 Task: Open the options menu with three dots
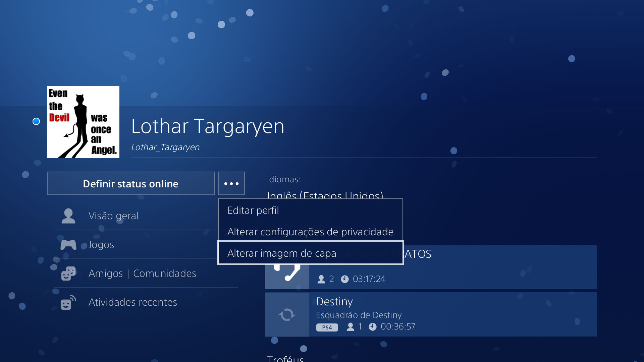pyautogui.click(x=231, y=183)
